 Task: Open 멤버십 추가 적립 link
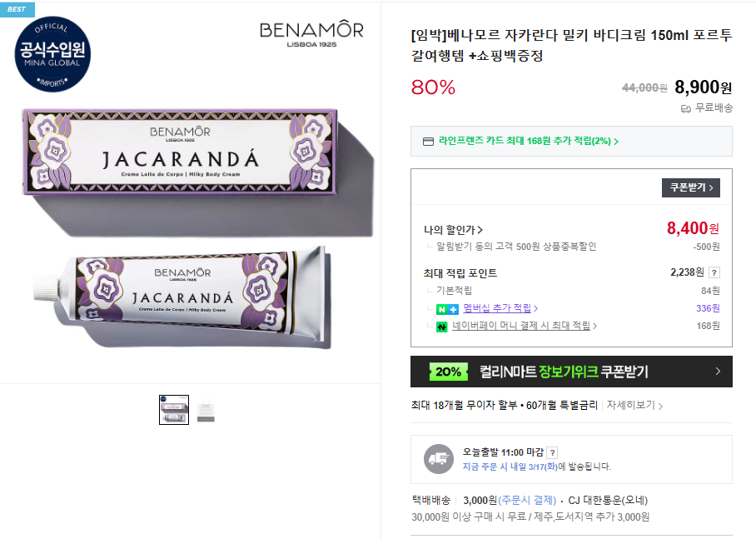(500, 308)
